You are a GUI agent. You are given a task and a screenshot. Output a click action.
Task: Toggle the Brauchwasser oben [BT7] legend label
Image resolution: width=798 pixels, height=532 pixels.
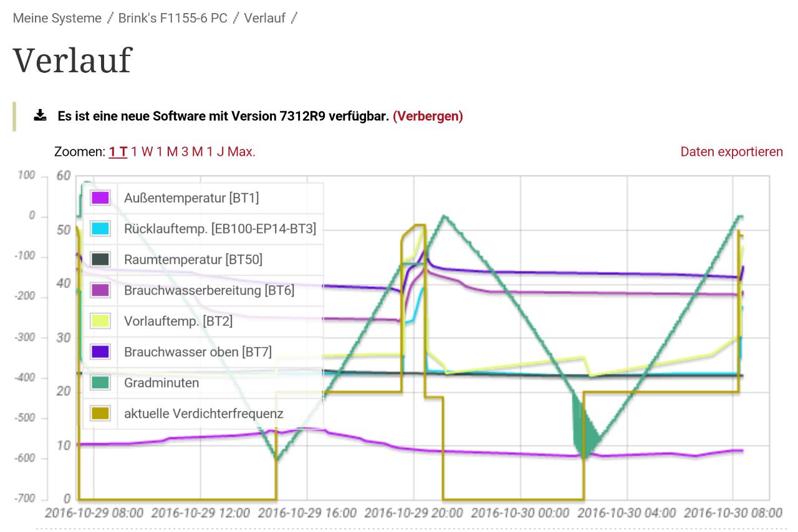click(198, 351)
